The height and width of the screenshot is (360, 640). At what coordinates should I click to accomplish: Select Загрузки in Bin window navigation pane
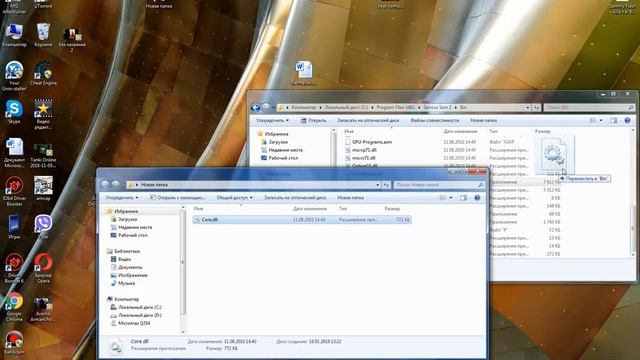pyautogui.click(x=274, y=142)
